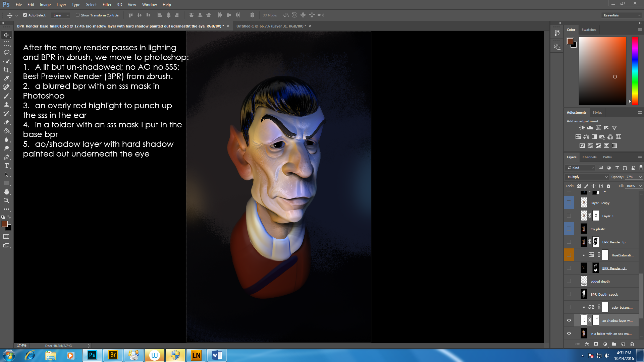Enable Show Transform Controls checkbox

(x=77, y=15)
